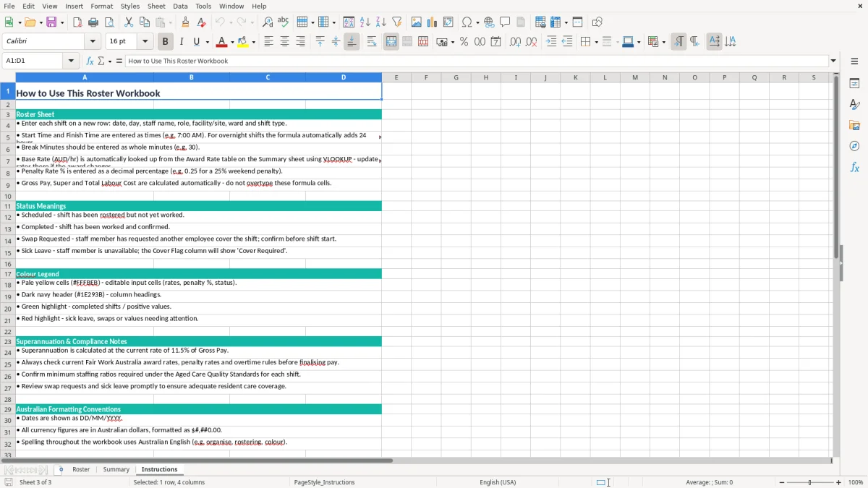Format the cell as percent
868x488 pixels.
click(464, 42)
